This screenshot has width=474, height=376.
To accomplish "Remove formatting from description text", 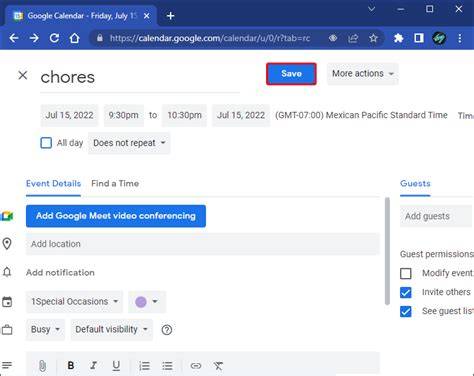I will (218, 366).
